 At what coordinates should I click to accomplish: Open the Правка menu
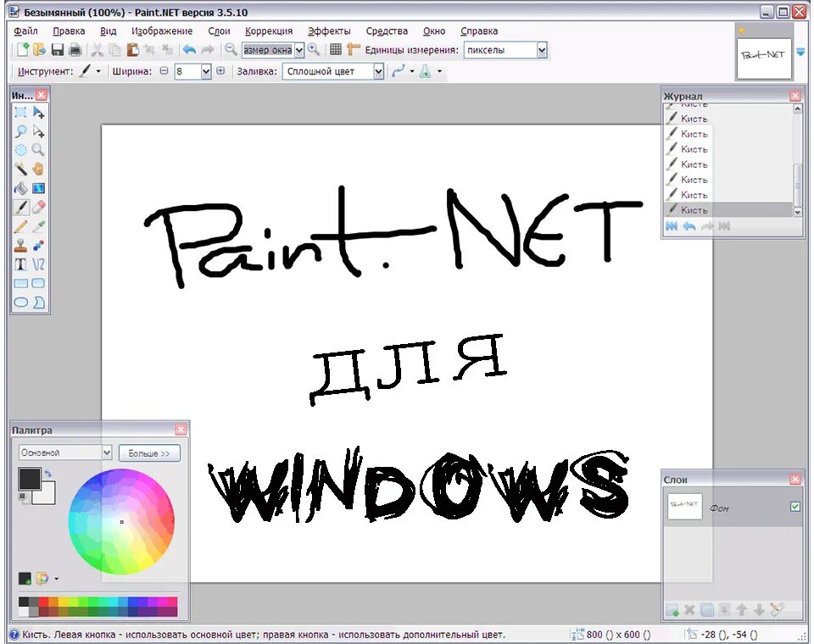tap(69, 31)
